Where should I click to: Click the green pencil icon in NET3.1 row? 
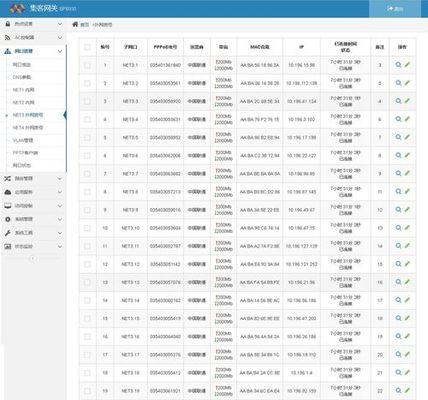[x=407, y=65]
